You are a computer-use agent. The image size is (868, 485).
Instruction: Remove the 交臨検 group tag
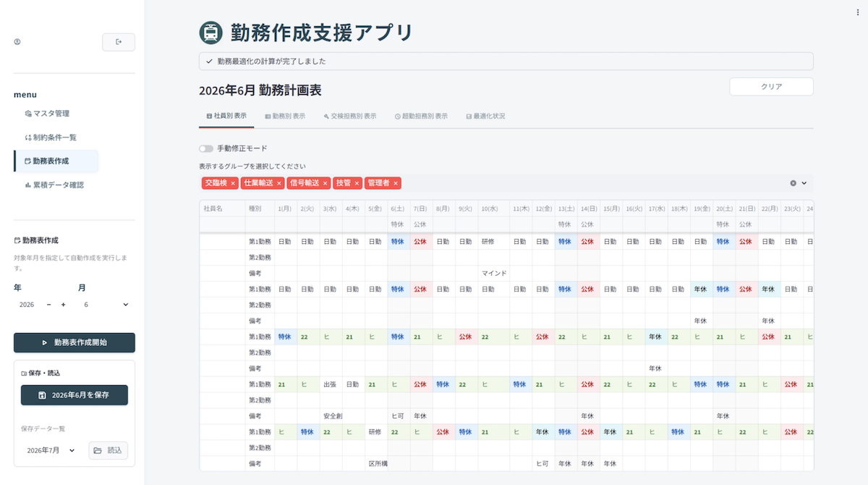(x=233, y=184)
